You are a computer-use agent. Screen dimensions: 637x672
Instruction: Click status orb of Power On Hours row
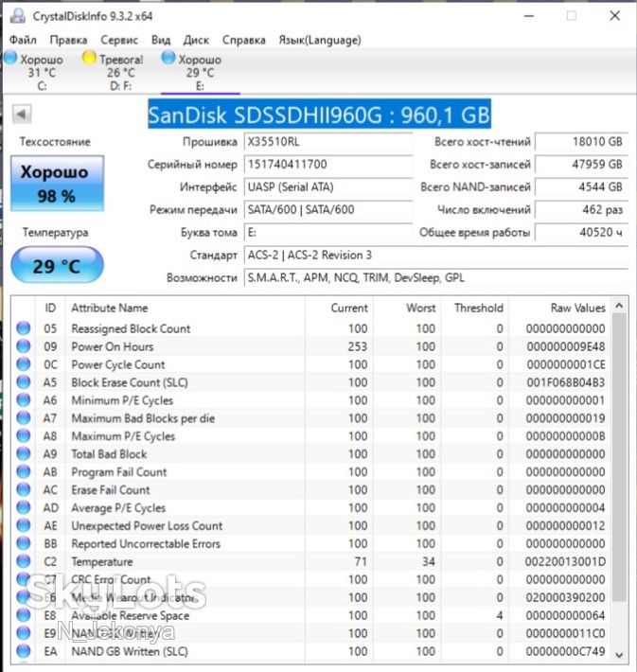click(x=23, y=346)
